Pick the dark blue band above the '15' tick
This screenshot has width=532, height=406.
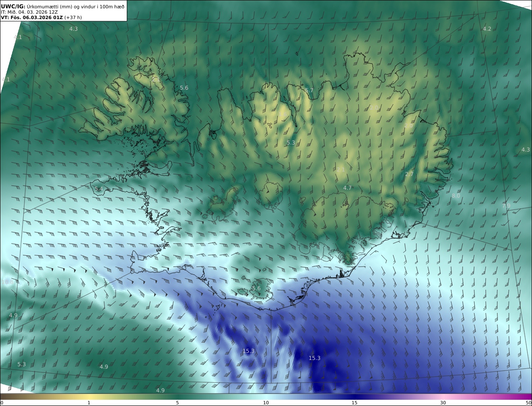(x=355, y=396)
